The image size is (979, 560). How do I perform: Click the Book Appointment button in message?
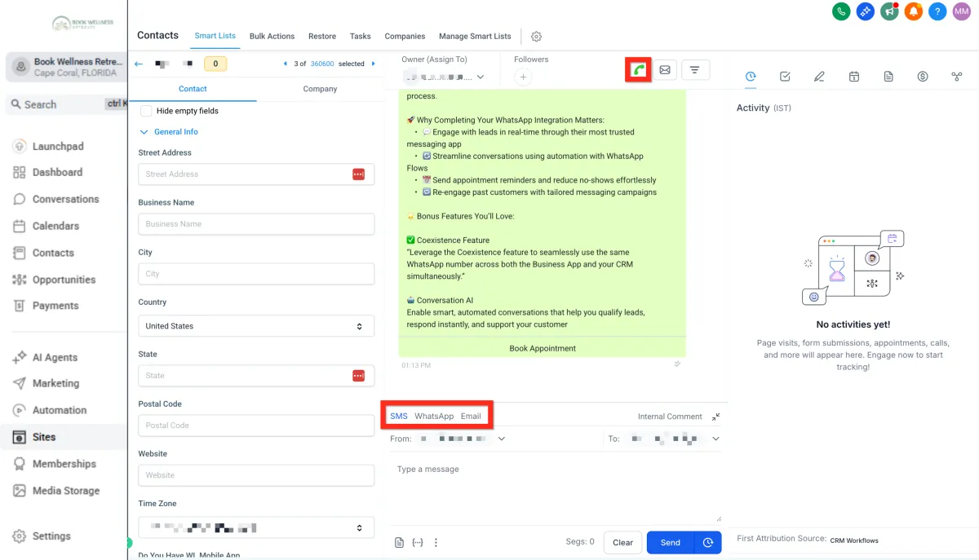coord(543,348)
